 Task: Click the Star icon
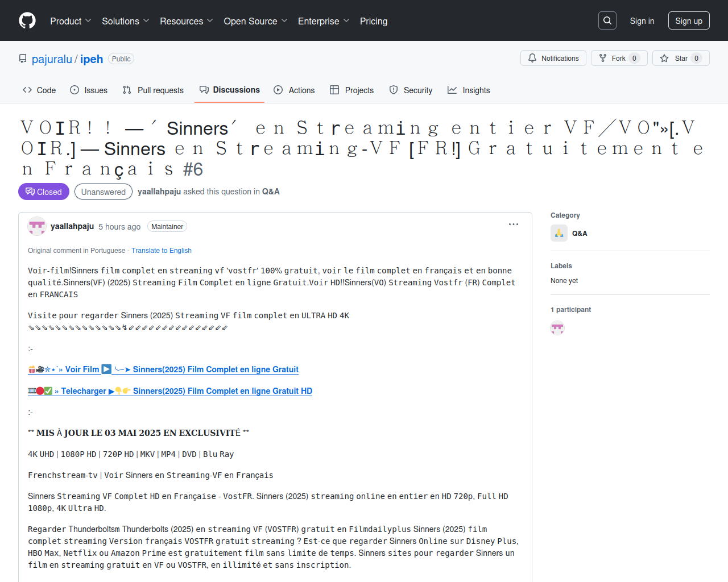pos(664,58)
